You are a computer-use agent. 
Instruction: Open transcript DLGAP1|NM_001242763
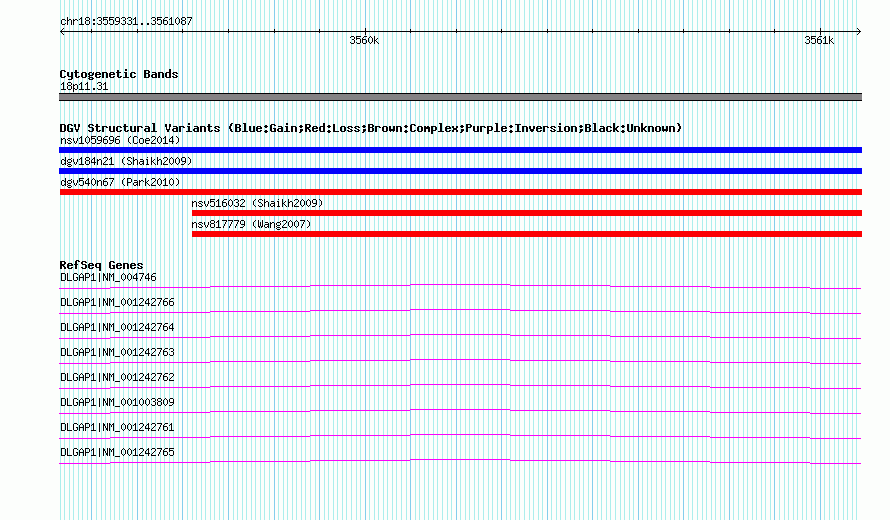tap(117, 353)
